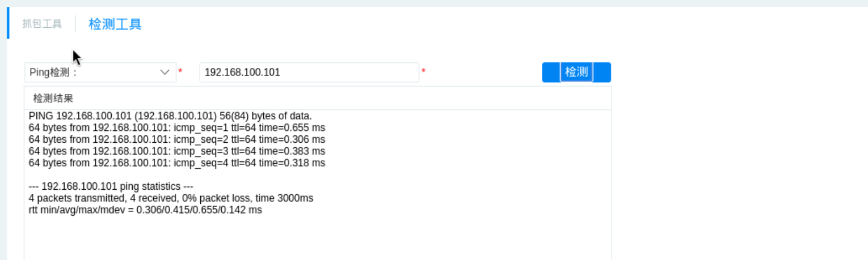Click the empty area below the ping results
This screenshot has height=260, width=868.
(x=317, y=238)
